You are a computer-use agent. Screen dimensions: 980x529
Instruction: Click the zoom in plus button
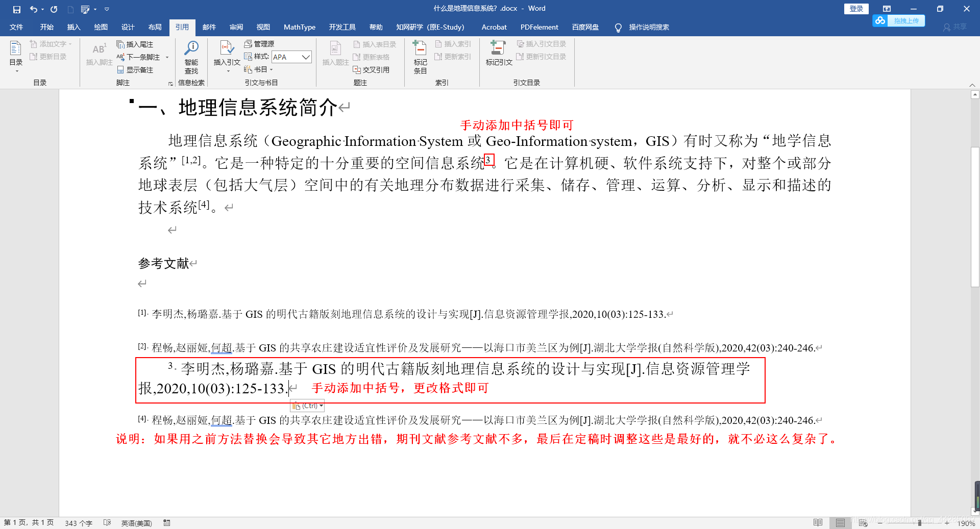[x=947, y=523]
